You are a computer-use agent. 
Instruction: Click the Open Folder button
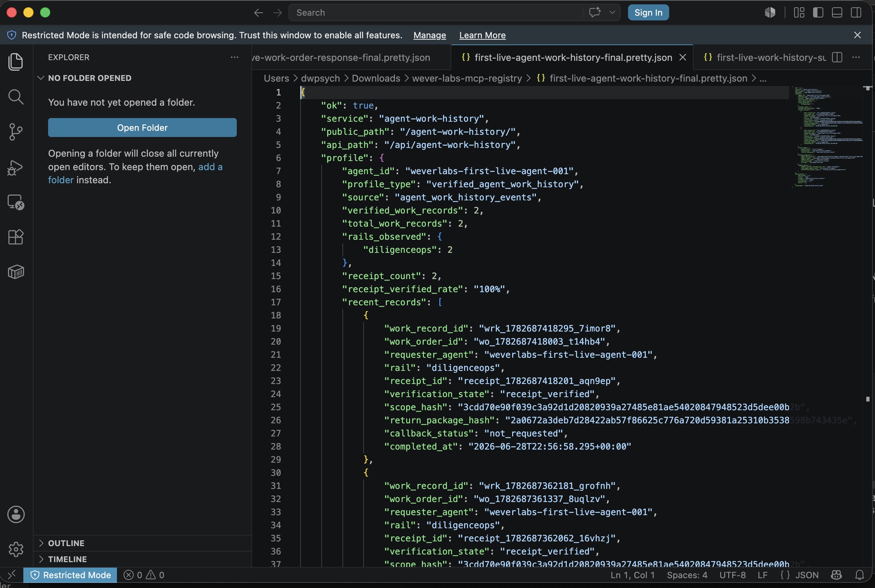(142, 128)
